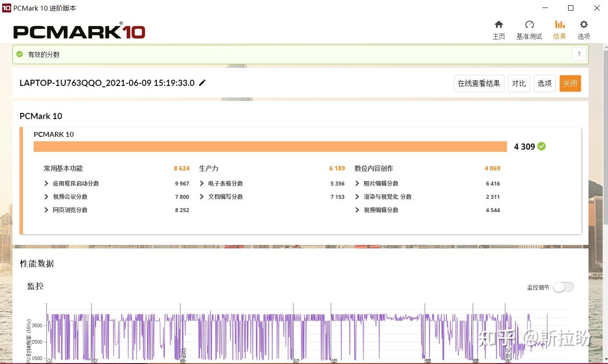The width and height of the screenshot is (608, 364).
Task: Click the PCMark 10 title bar app icon
Action: [x=6, y=8]
